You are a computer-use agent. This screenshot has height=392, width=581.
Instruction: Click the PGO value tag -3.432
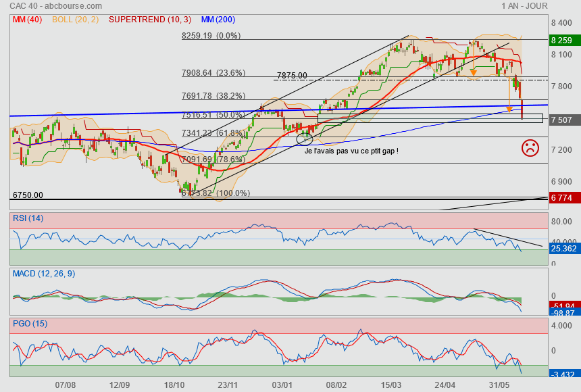(564, 374)
